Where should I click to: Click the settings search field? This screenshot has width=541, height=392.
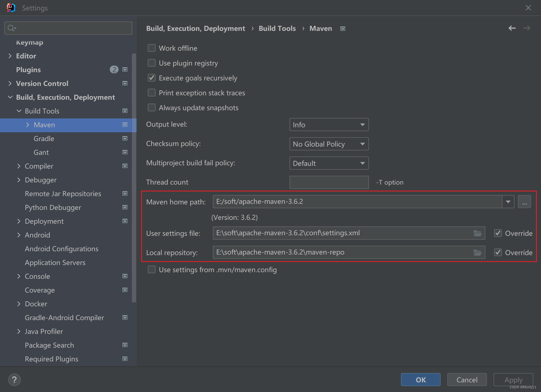click(x=68, y=28)
